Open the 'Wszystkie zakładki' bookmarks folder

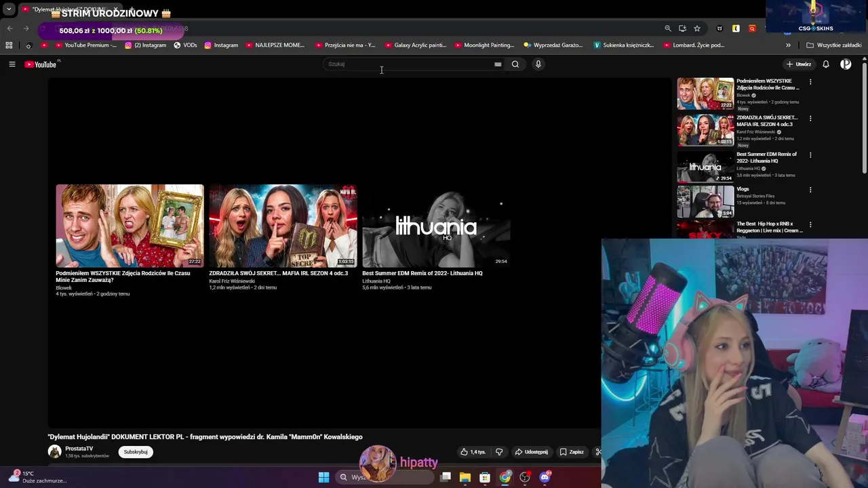834,45
